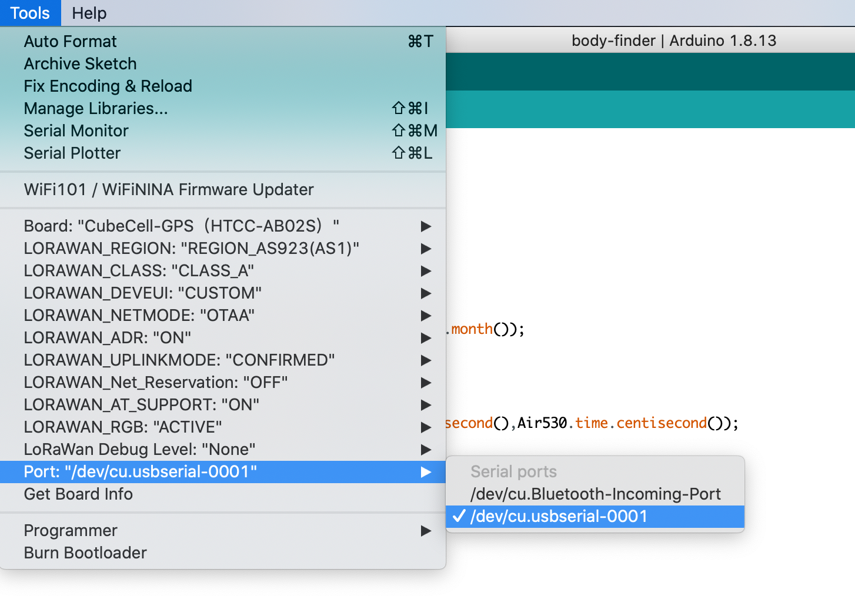The image size is (855, 616).
Task: Open the Tools menu in menu bar
Action: [x=30, y=13]
